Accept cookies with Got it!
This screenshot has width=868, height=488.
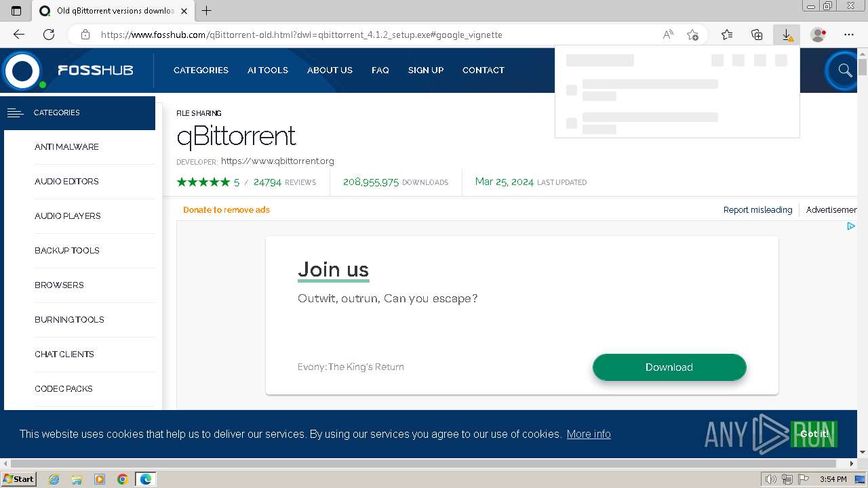[x=814, y=434]
